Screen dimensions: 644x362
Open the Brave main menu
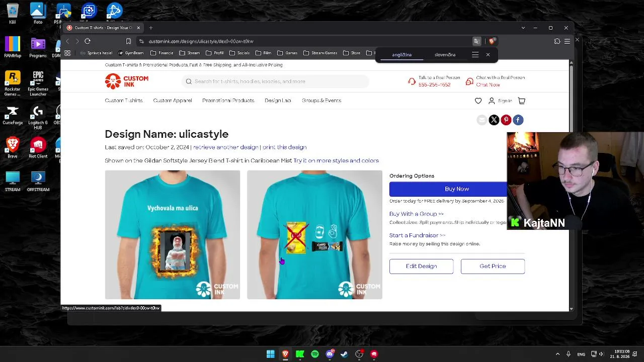(x=567, y=41)
